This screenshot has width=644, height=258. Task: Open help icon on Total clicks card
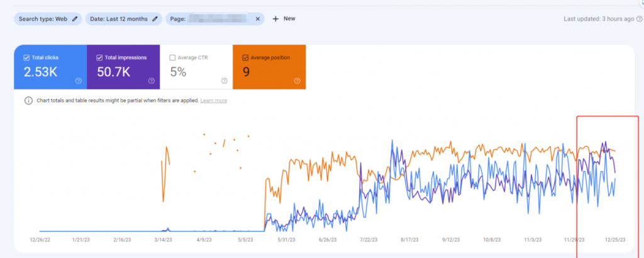click(x=79, y=81)
